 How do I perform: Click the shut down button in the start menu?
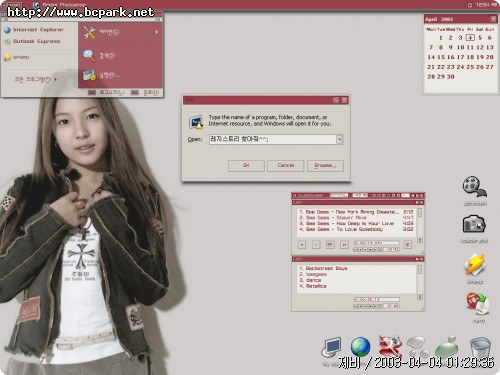[x=144, y=92]
